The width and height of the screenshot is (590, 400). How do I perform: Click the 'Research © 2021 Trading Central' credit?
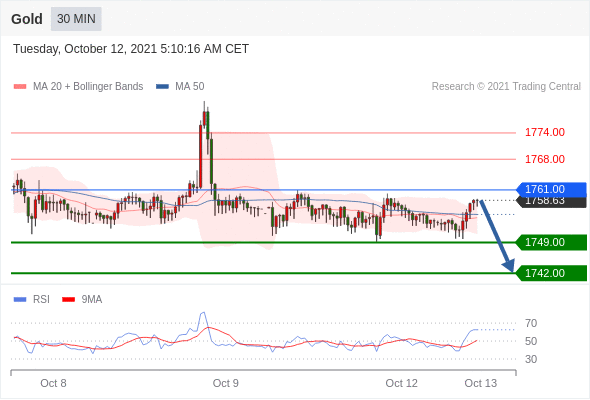tap(506, 87)
